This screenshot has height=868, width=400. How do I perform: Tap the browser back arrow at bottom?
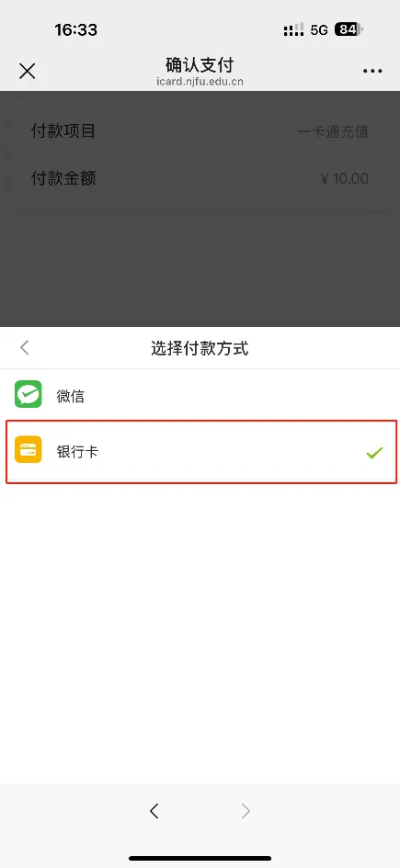(154, 811)
